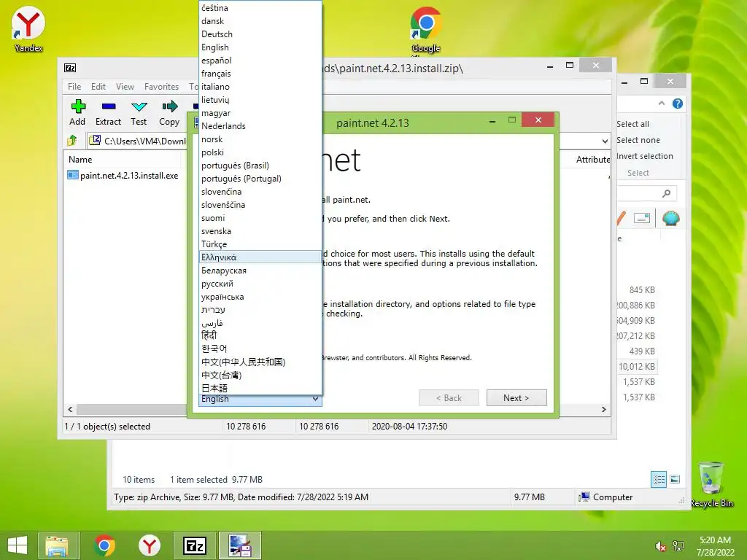Switch Explorer to details view icon
Screen dimensions: 747x560
coord(659,480)
